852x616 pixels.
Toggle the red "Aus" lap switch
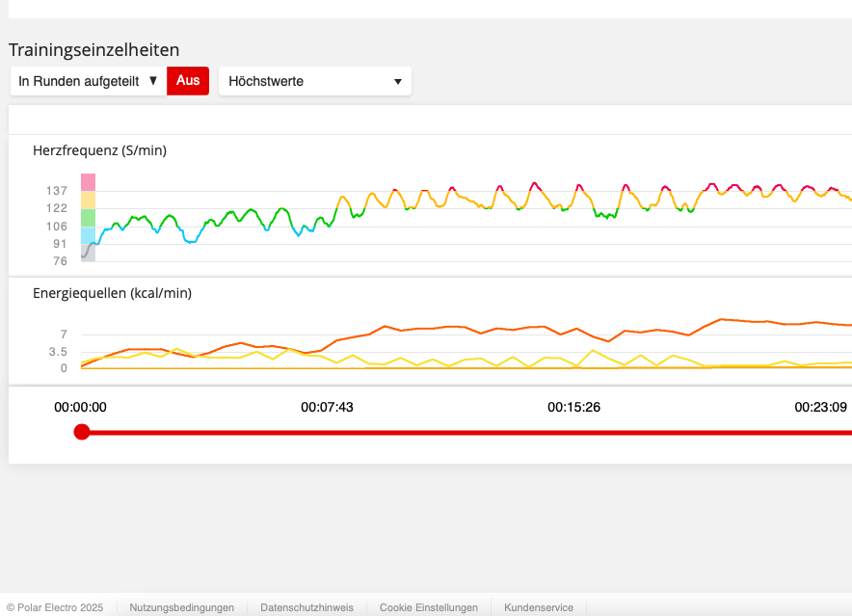coord(188,81)
